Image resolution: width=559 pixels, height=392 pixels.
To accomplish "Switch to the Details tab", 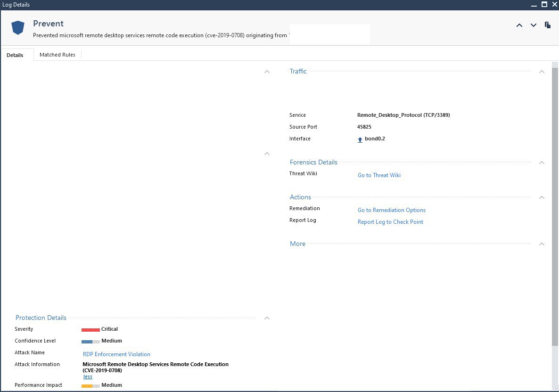I will 15,55.
